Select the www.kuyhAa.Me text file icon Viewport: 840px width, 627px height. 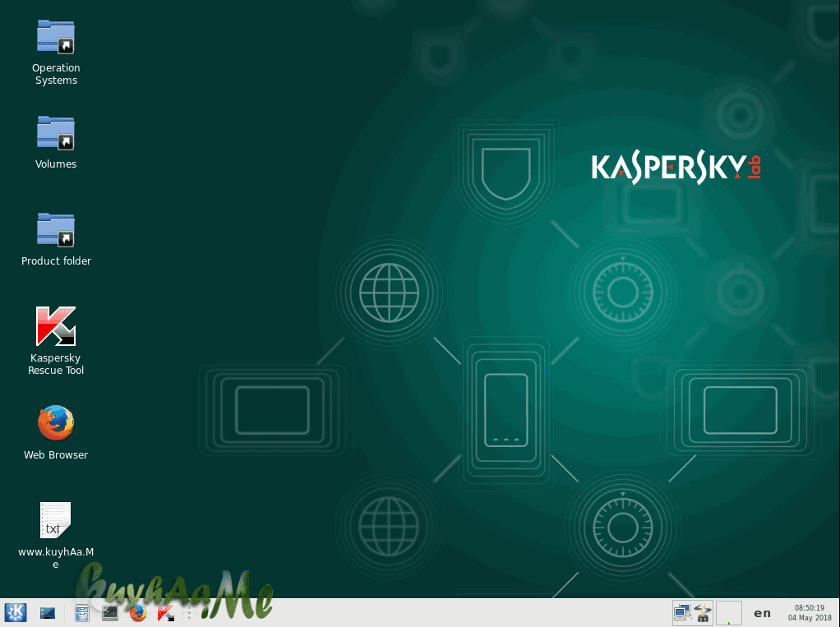pos(56,520)
